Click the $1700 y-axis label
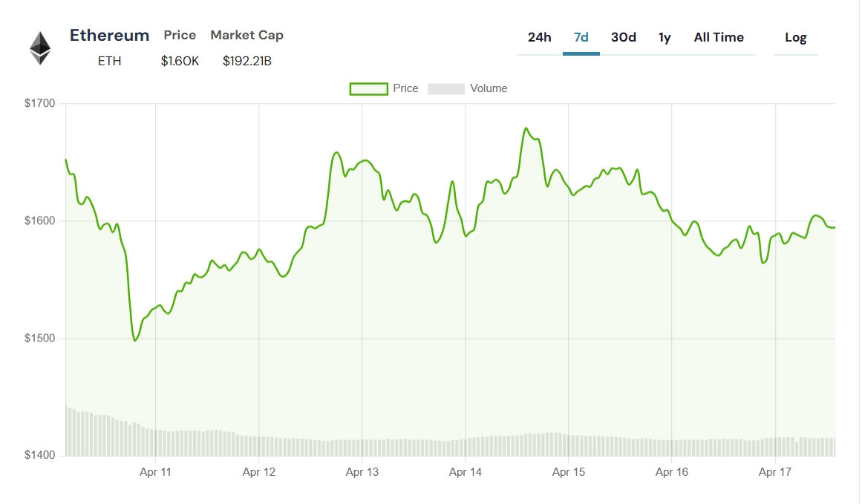 [x=39, y=103]
